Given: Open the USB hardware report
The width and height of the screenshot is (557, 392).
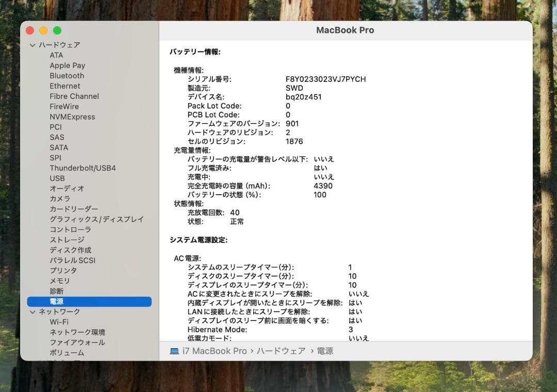Looking at the screenshot, I should (57, 178).
